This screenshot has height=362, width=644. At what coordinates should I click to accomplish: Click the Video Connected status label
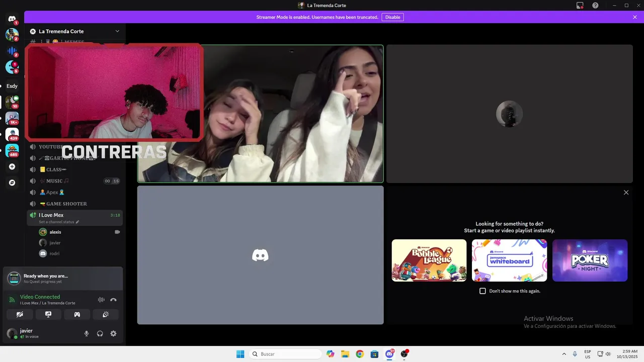point(40,297)
